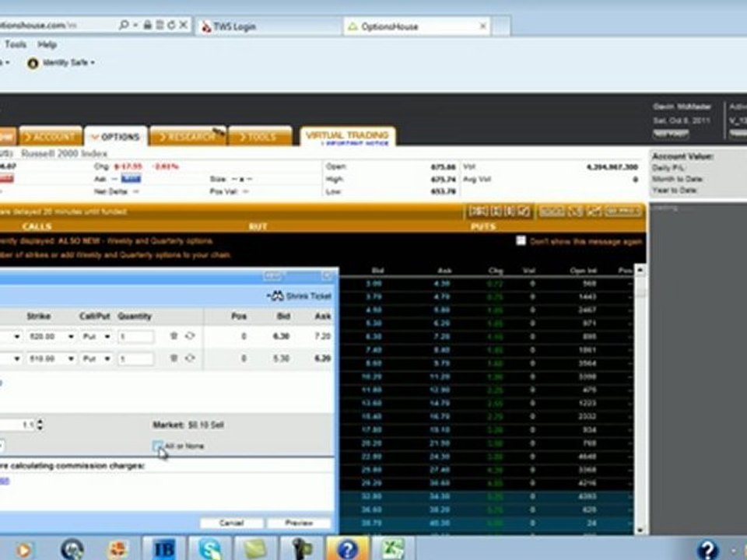This screenshot has height=560, width=747.
Task: Click the Russell 2000 Index title text
Action: (65, 153)
